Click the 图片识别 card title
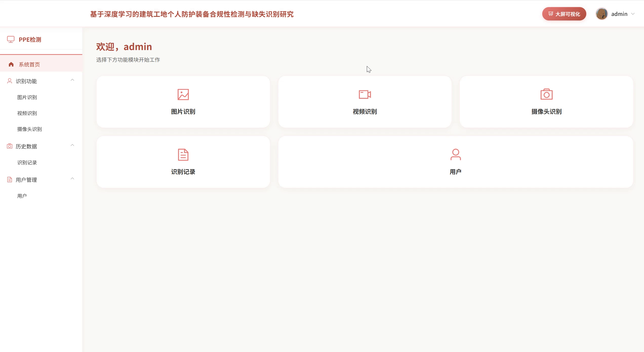This screenshot has height=352, width=644. (183, 112)
